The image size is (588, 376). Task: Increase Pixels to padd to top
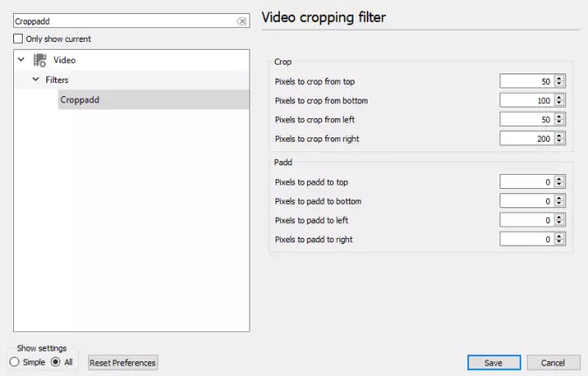(559, 178)
